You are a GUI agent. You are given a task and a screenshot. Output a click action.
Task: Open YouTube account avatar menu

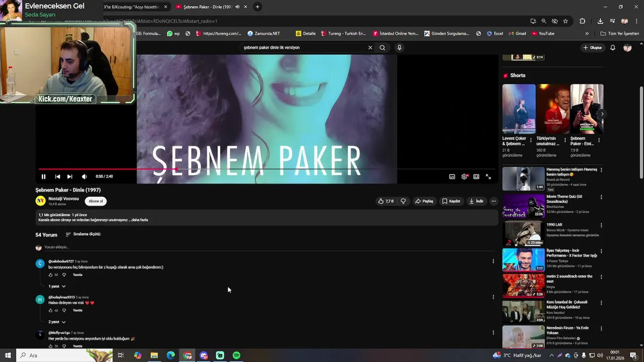pos(627,48)
